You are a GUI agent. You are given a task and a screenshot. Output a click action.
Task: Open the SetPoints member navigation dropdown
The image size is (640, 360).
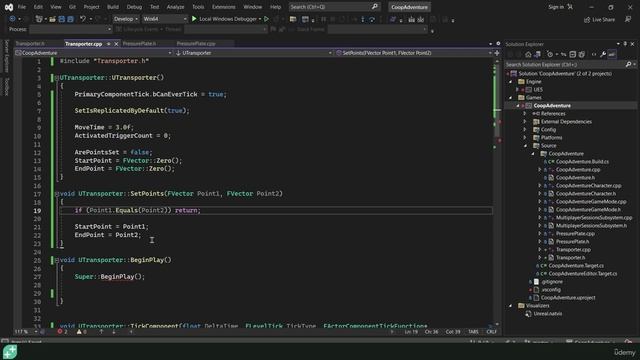click(414, 53)
